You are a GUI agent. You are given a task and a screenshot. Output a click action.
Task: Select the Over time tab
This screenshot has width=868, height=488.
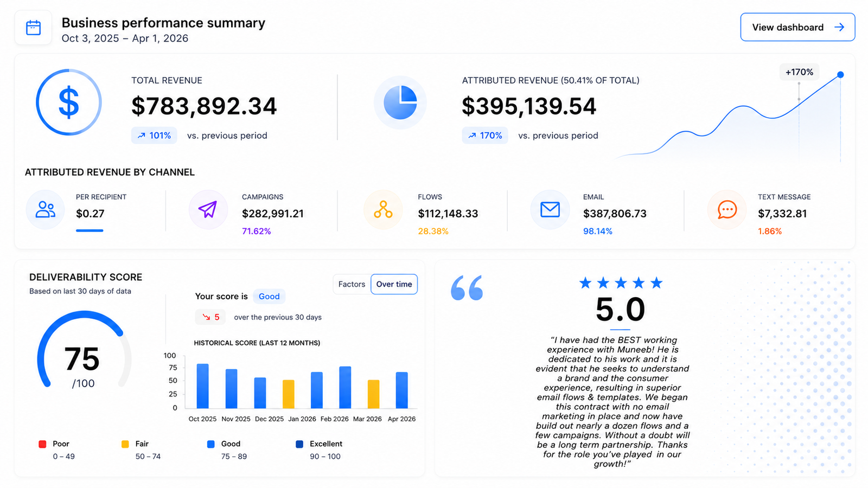[x=394, y=284]
